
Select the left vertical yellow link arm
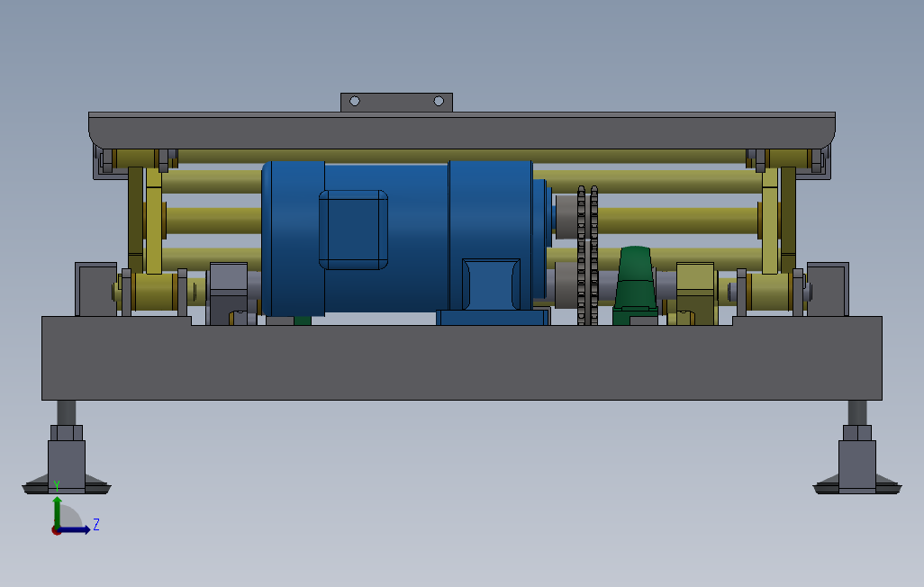(154, 221)
